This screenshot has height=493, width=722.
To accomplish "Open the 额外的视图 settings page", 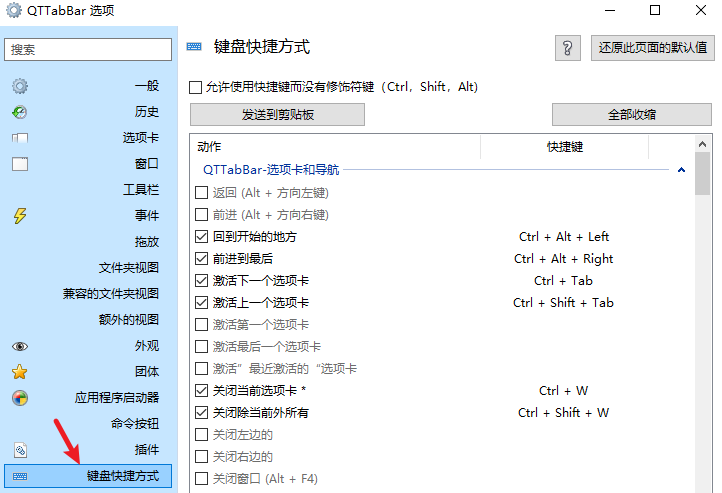I will pos(129,319).
